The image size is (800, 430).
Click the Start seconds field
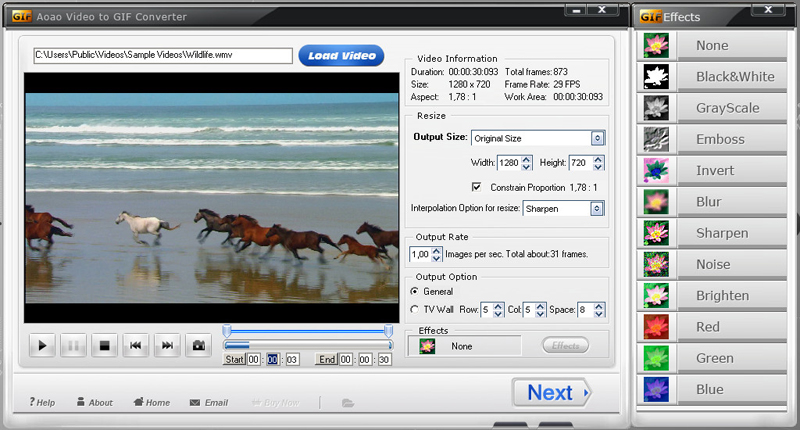pyautogui.click(x=292, y=360)
